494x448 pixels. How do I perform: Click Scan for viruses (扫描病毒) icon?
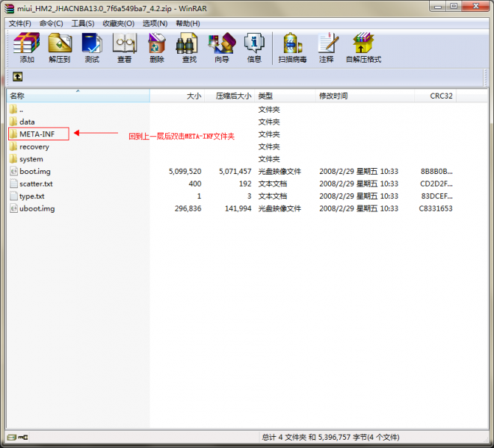point(293,48)
